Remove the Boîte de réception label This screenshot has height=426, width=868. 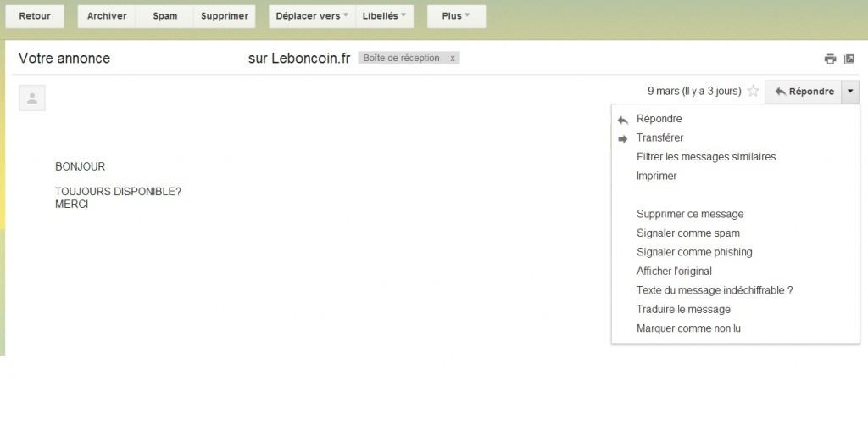(453, 59)
